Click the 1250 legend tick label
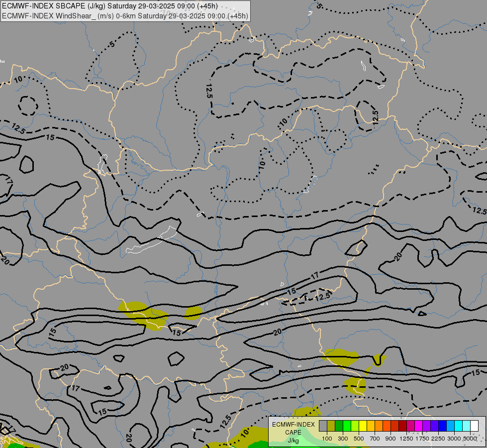Viewport: 487px width, 448px height. [x=406, y=439]
